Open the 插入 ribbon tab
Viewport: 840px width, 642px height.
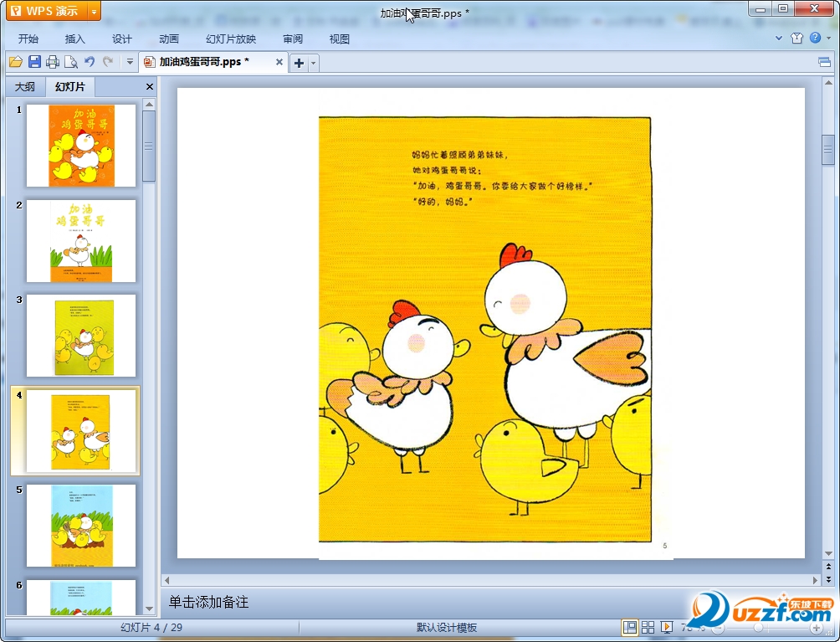pyautogui.click(x=74, y=39)
